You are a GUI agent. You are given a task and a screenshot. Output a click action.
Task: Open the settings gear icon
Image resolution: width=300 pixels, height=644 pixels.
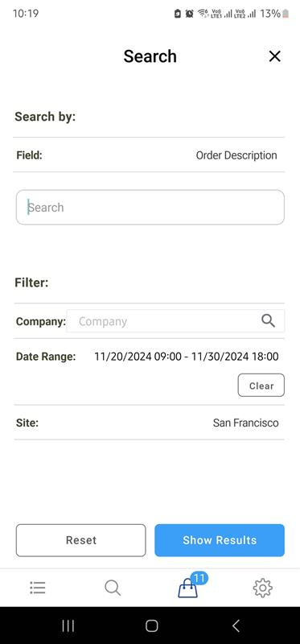(x=263, y=588)
